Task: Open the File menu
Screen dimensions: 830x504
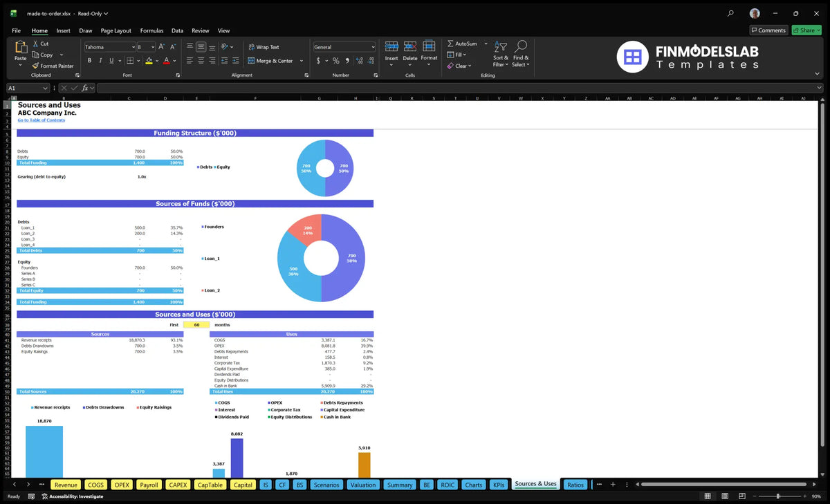Action: (16, 30)
